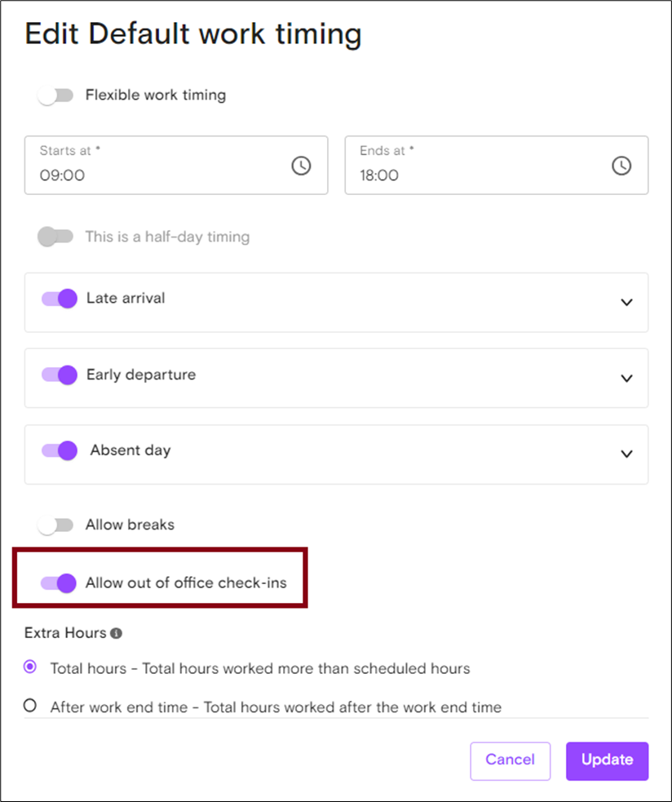Viewport: 672px width, 802px height.
Task: Toggle the half-day timing switch
Action: tap(55, 237)
